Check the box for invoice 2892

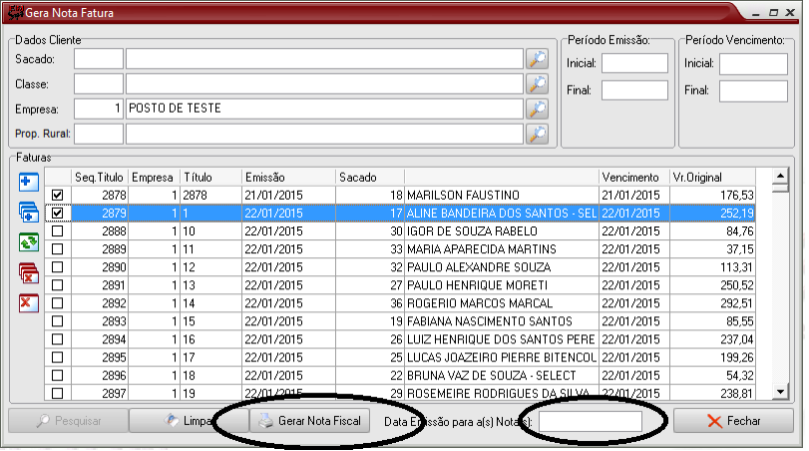pos(57,303)
